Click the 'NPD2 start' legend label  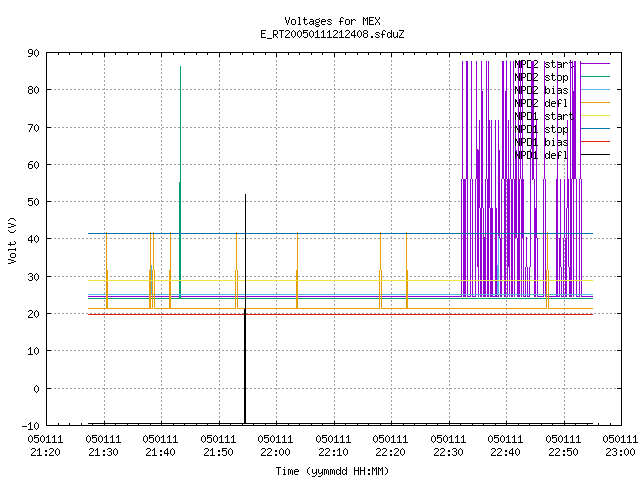pos(544,64)
